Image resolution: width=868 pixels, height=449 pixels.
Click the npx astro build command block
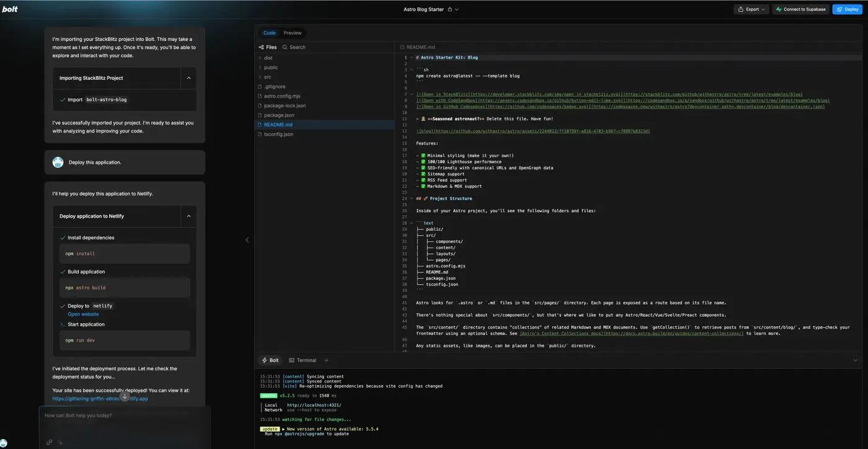click(x=125, y=288)
